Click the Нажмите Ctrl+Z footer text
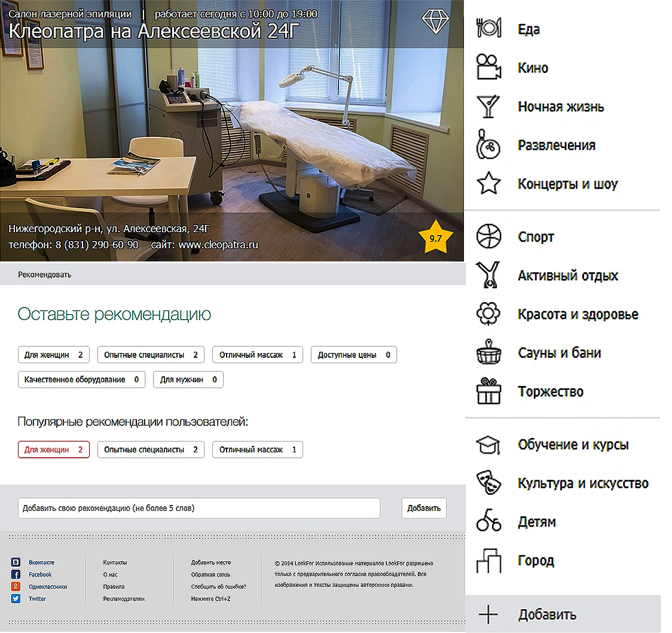 [x=210, y=599]
